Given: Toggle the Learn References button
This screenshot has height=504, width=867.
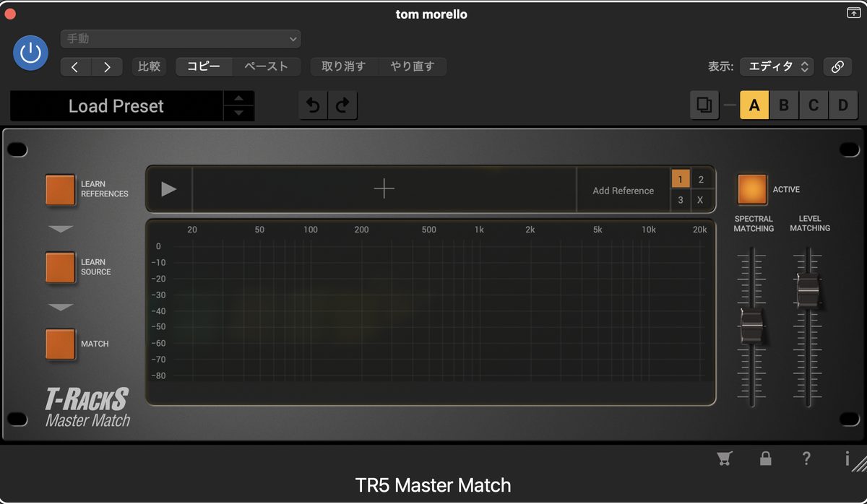Looking at the screenshot, I should (60, 189).
